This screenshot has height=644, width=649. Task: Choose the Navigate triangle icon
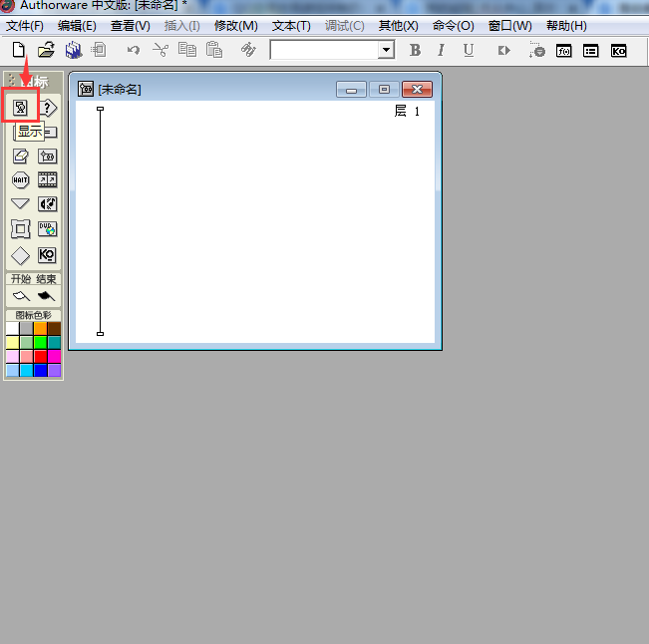click(20, 203)
